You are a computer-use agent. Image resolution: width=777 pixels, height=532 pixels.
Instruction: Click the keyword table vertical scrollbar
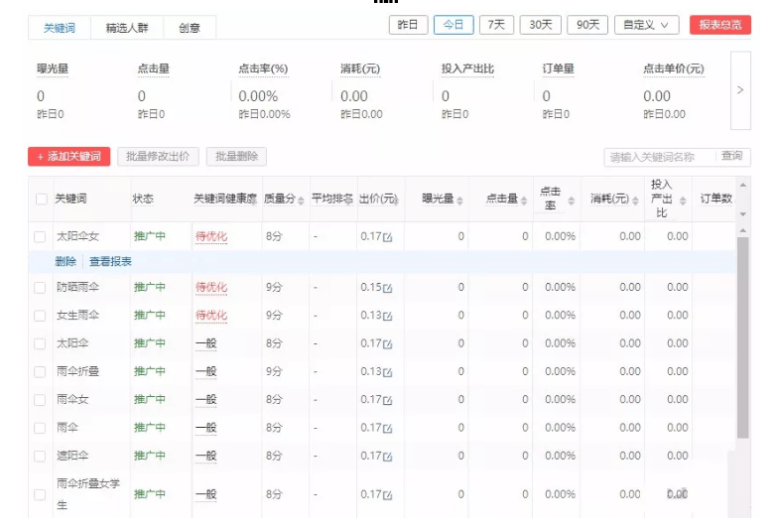coord(742,337)
